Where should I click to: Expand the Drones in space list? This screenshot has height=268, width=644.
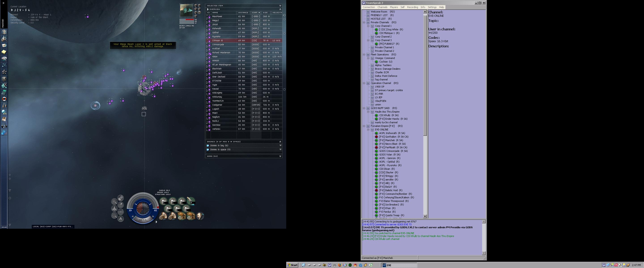(x=280, y=149)
